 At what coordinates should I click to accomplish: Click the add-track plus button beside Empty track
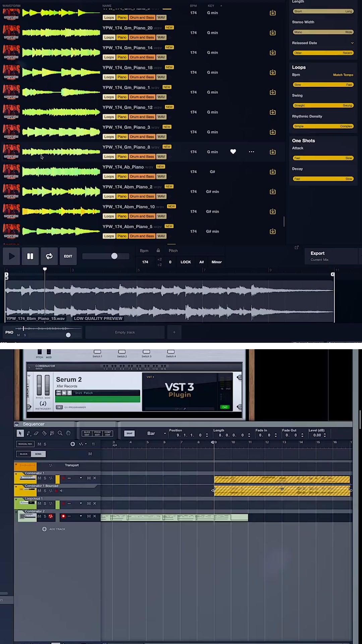174,332
